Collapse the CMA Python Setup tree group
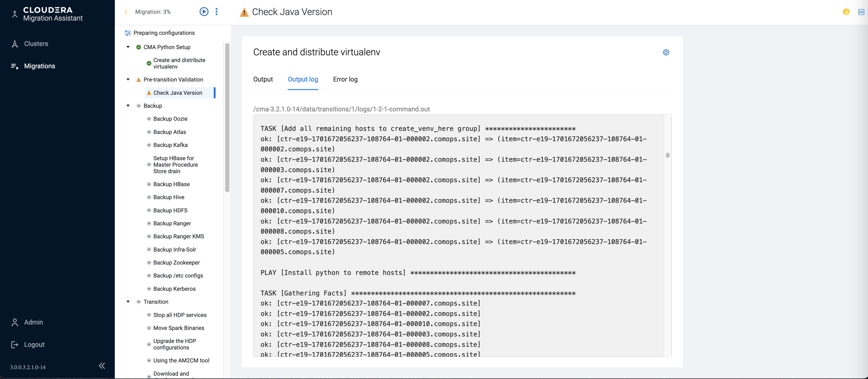The width and height of the screenshot is (868, 379). point(128,47)
